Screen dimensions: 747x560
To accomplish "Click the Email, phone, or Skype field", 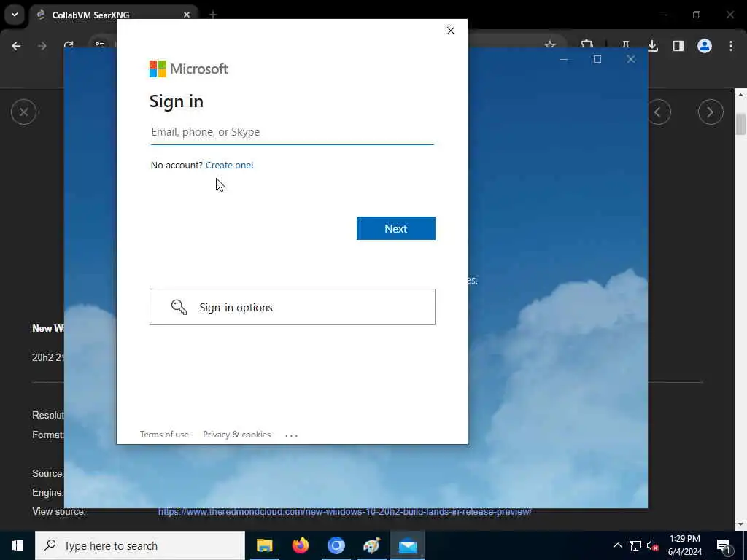I will point(292,132).
